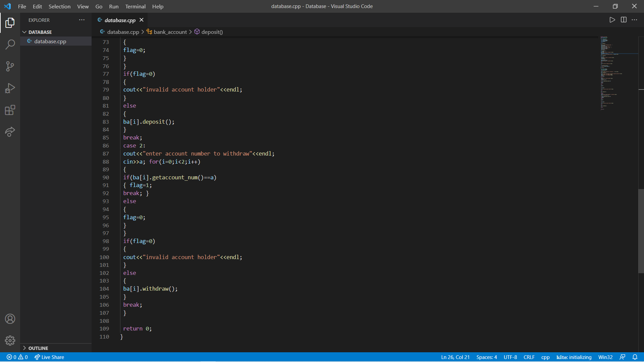Open the Selection menu

click(59, 6)
